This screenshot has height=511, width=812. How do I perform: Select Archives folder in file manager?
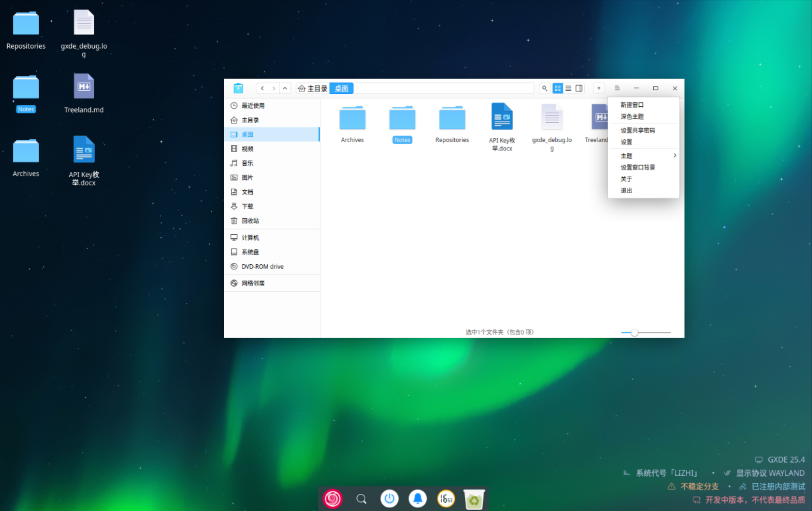click(352, 124)
